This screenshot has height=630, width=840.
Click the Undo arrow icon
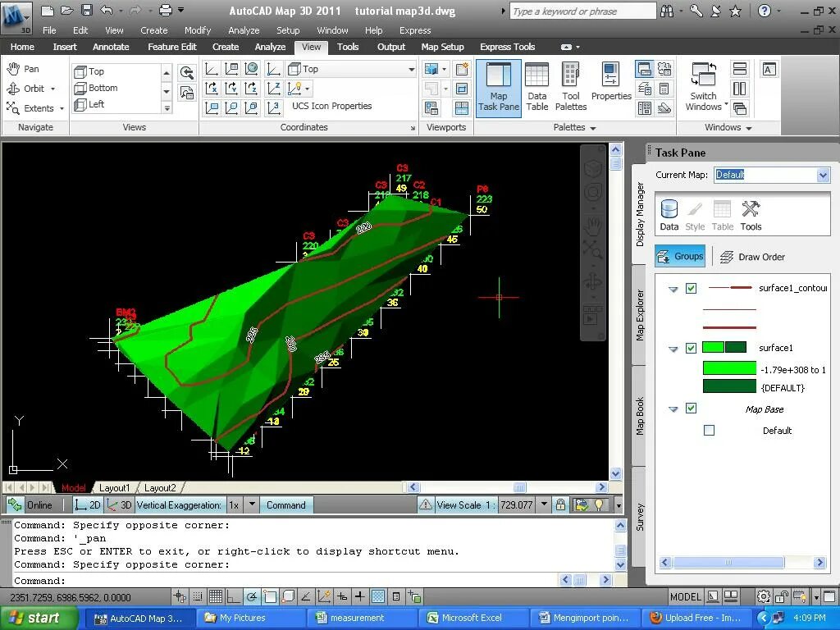point(107,10)
